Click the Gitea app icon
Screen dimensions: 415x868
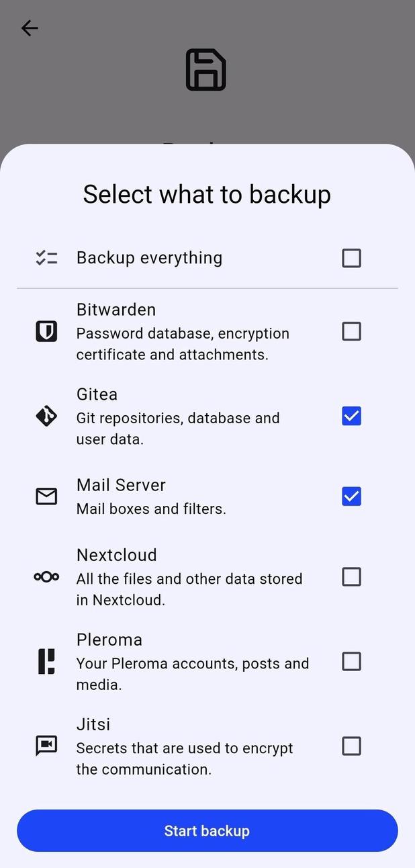point(46,416)
